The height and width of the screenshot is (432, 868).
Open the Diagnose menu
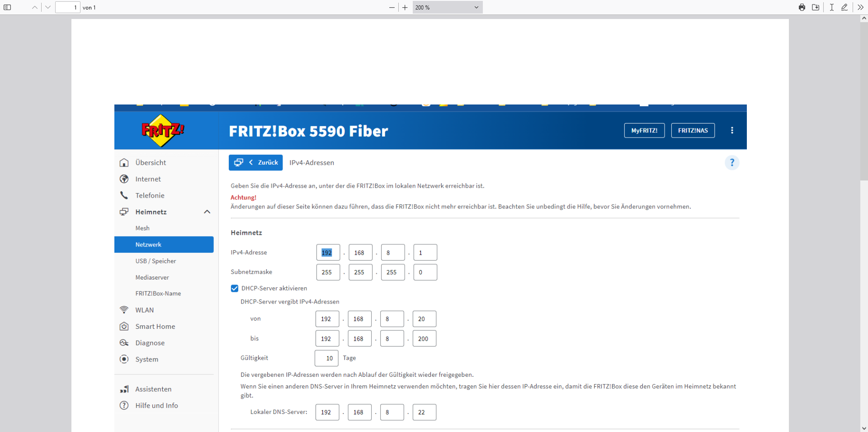[x=150, y=343]
